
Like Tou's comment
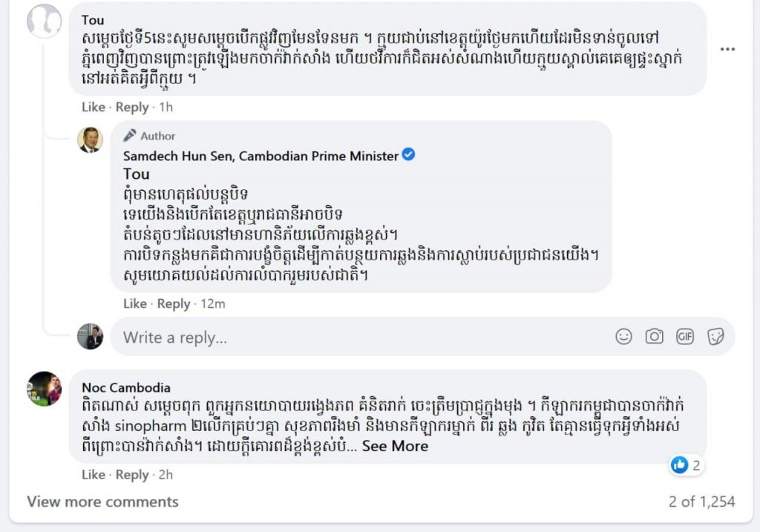(93, 107)
